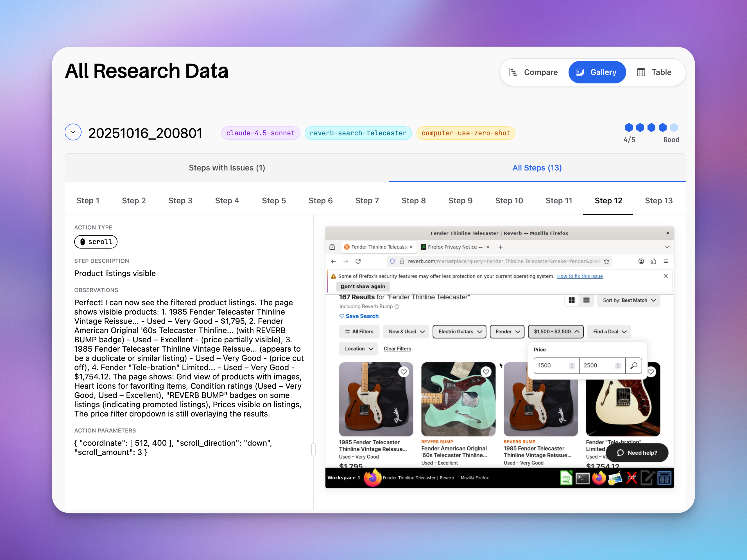Click the computer-use-zero-shot tag
This screenshot has height=560, width=747.
click(466, 133)
